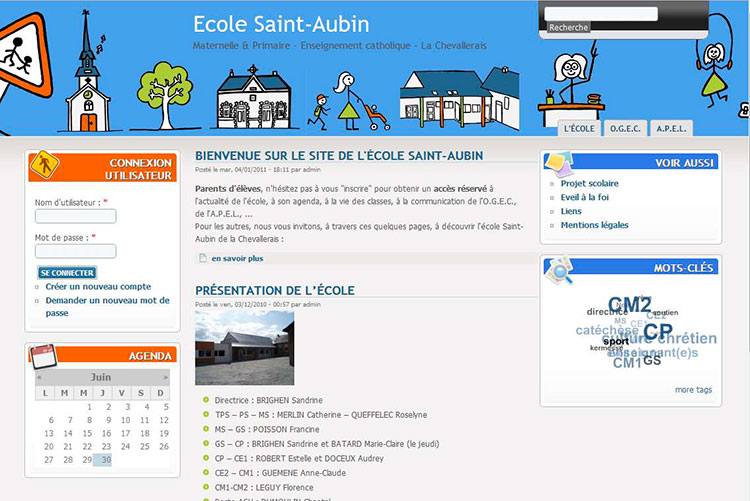The width and height of the screenshot is (750, 501).
Task: Click the magnifier icon by Mots-Clés
Action: 559,268
